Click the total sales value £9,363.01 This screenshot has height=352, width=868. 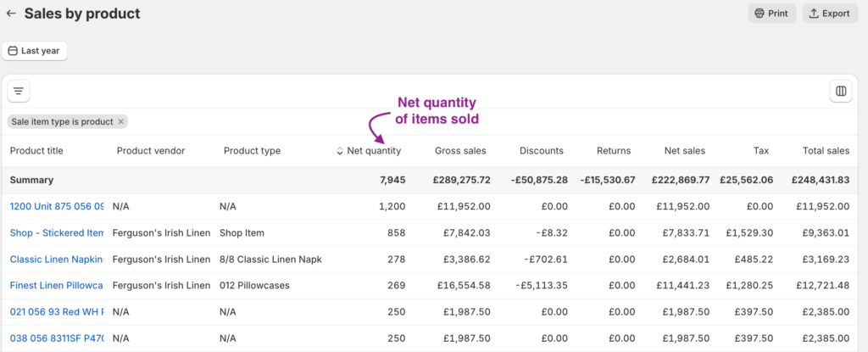826,232
